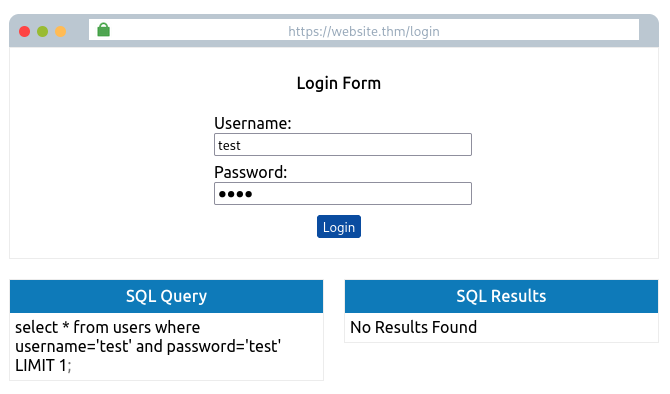Click the SQL Results panel header
The image size is (670, 394).
501,296
